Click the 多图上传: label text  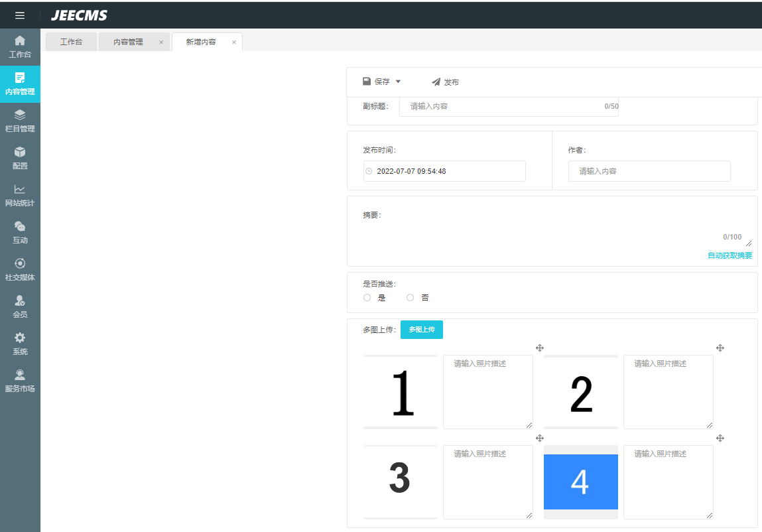pyautogui.click(x=379, y=330)
